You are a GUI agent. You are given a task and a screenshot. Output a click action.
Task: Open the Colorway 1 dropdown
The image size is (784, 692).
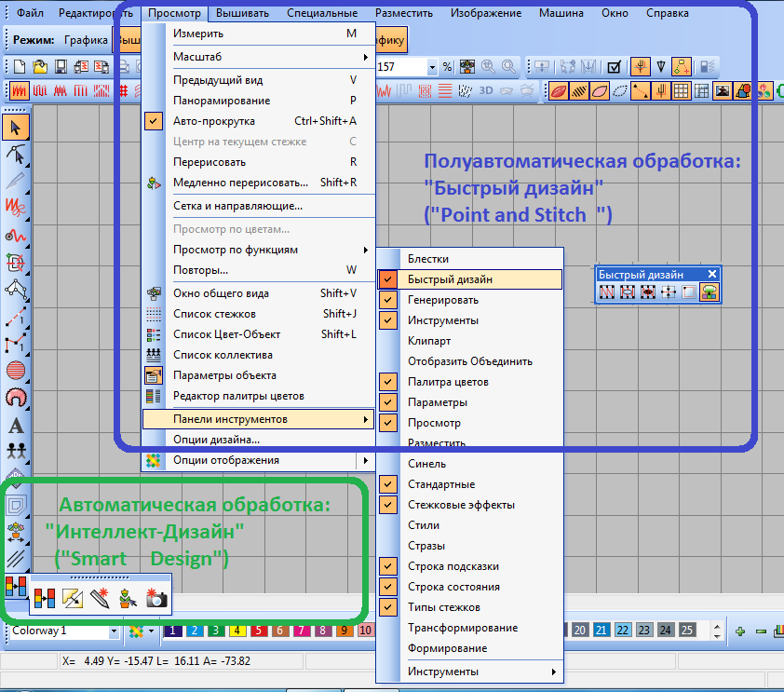click(114, 631)
